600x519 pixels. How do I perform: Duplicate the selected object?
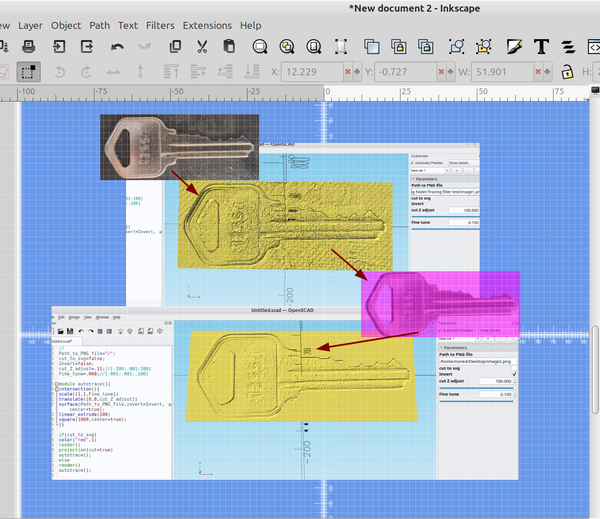pos(372,47)
